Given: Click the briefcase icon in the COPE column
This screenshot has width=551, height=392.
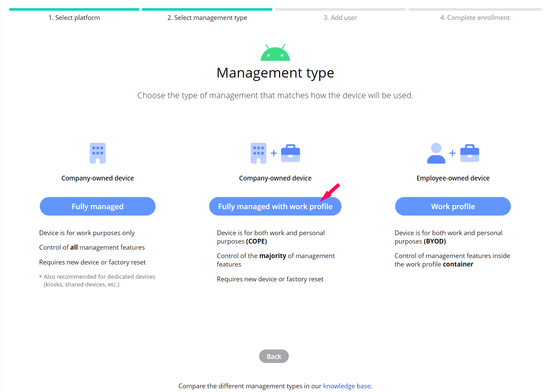Looking at the screenshot, I should (291, 153).
